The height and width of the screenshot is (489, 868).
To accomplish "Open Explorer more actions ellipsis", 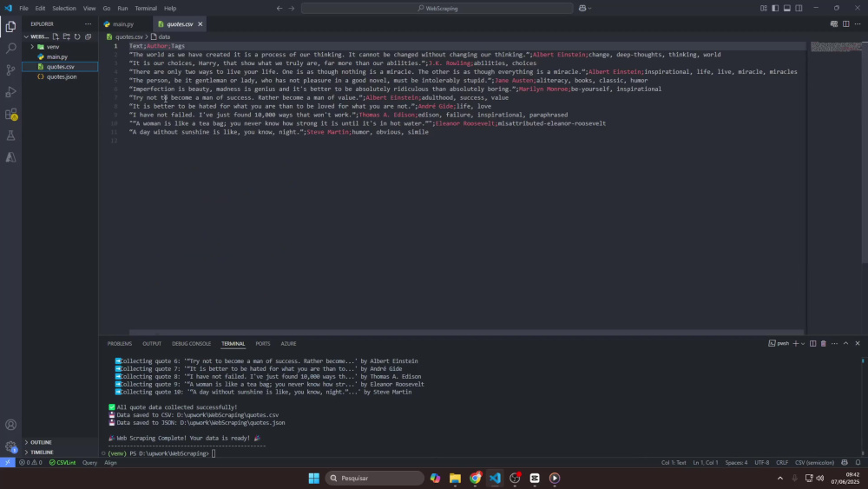I will [x=88, y=23].
